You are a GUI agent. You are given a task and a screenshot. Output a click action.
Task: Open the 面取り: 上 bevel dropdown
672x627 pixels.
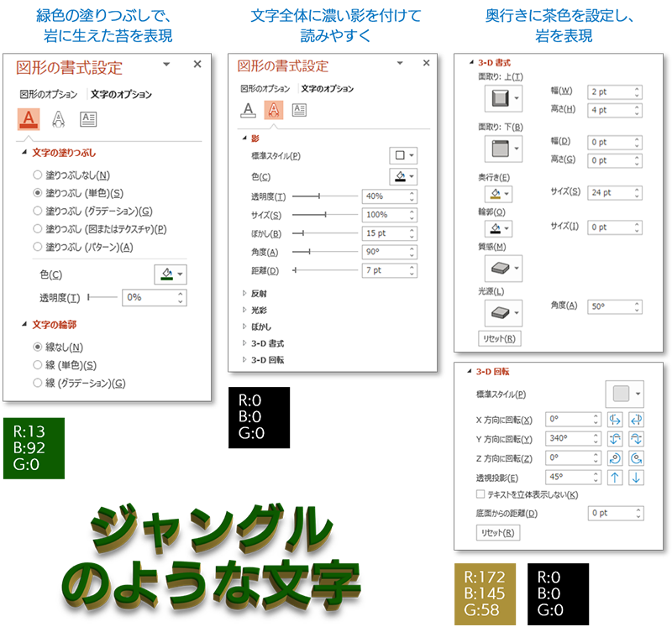tap(502, 99)
